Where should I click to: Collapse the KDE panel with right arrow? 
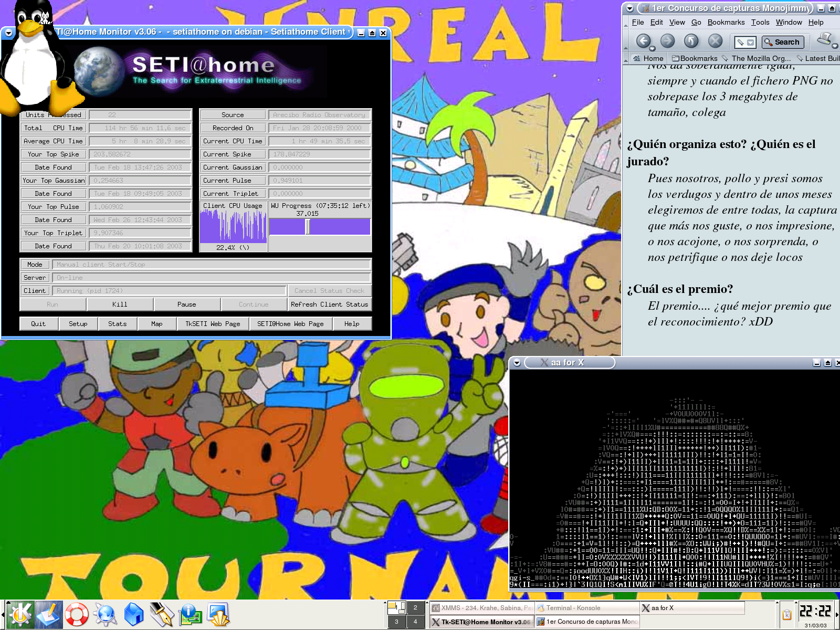[x=837, y=614]
